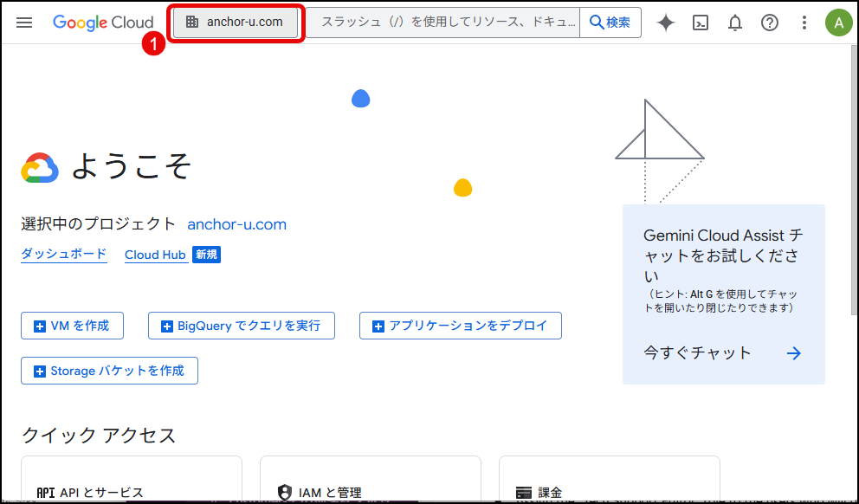This screenshot has width=859, height=504.
Task: Open the Cloud Hub link
Action: (x=156, y=255)
